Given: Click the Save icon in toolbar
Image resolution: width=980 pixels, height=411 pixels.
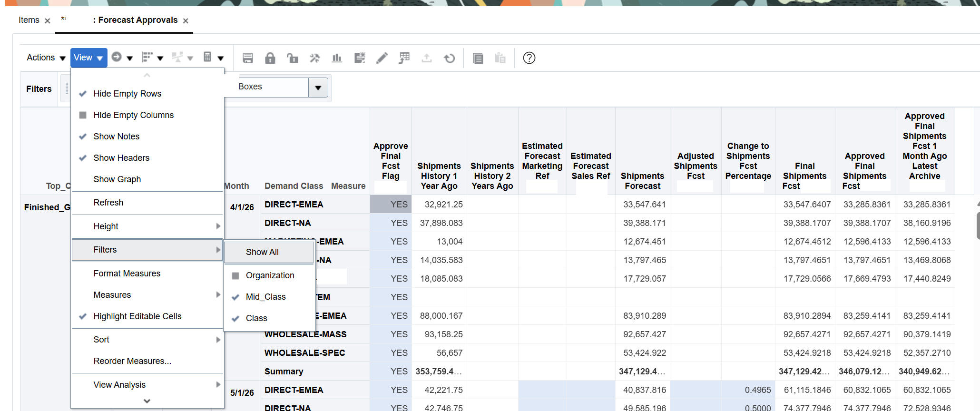Looking at the screenshot, I should [247, 58].
